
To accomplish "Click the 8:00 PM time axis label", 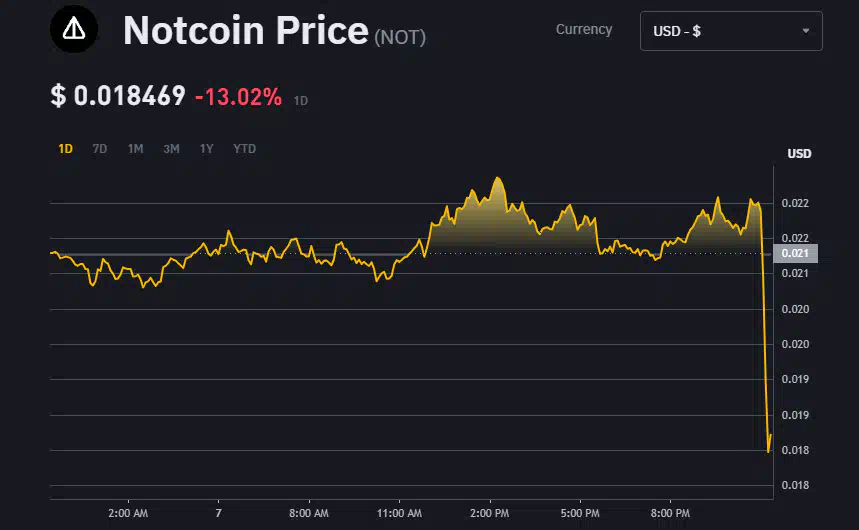I will (x=670, y=514).
